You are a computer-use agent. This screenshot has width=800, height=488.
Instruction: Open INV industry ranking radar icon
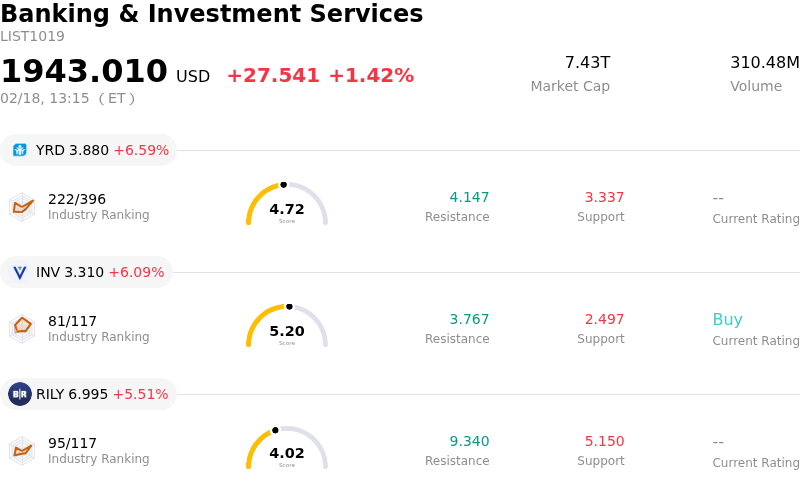pyautogui.click(x=22, y=328)
